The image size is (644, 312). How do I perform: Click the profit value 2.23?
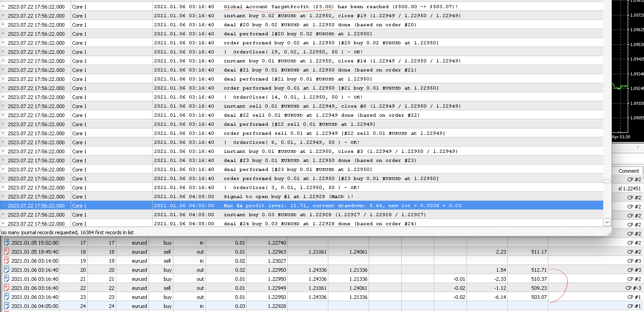tap(501, 252)
